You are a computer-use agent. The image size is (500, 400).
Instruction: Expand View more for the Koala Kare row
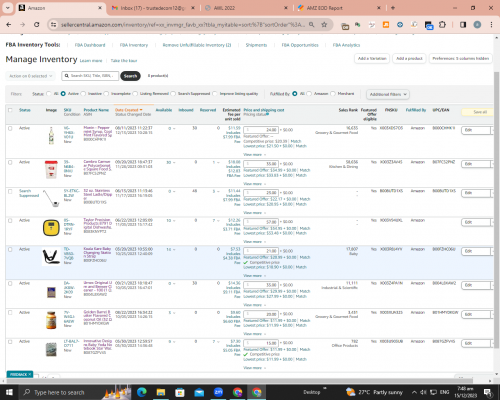click(254, 276)
